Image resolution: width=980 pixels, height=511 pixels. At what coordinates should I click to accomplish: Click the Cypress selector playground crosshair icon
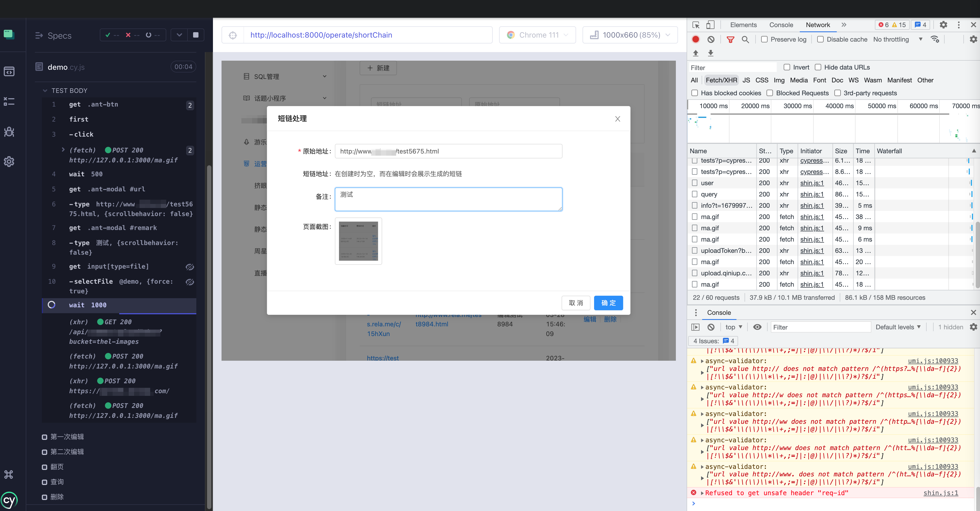[x=233, y=35]
